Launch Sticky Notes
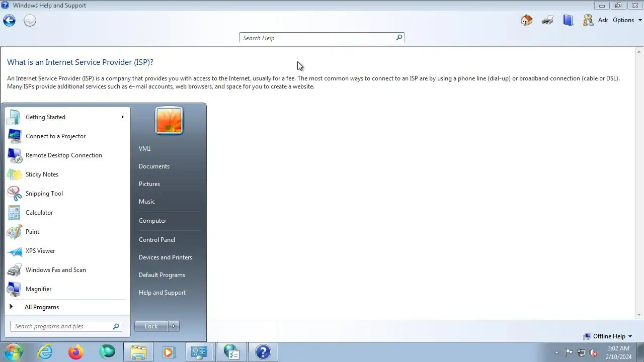Screen dimensions: 644x362 click(67, 174)
